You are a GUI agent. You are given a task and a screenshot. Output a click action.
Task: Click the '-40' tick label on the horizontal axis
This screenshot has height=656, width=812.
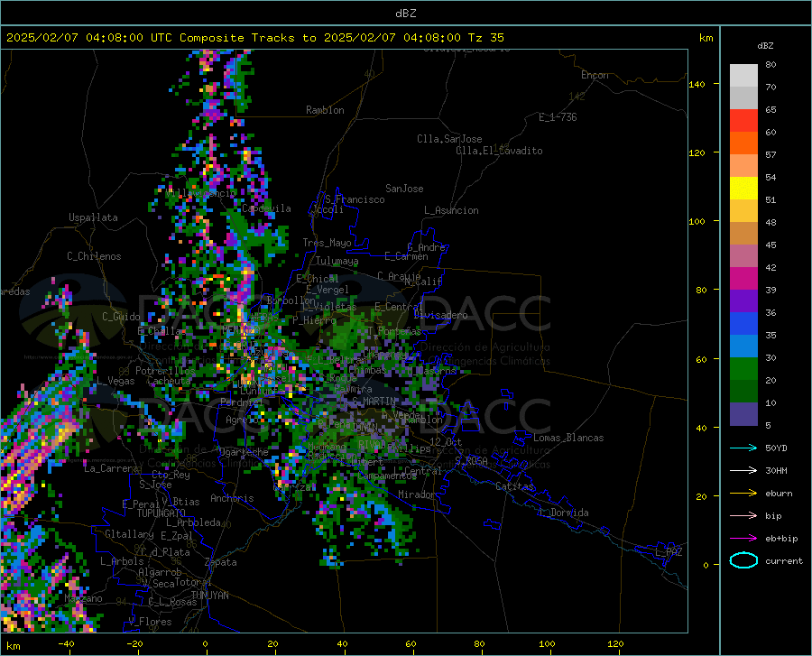pyautogui.click(x=66, y=643)
